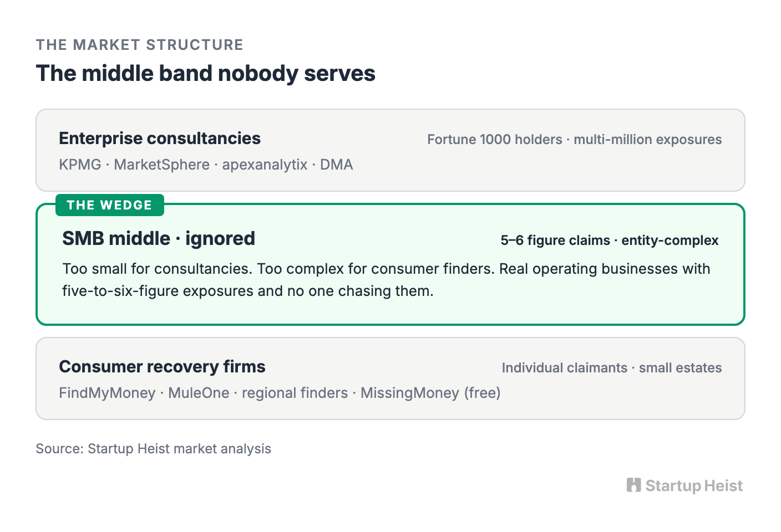Click MarketSphere in the consultancies list

[x=162, y=165]
